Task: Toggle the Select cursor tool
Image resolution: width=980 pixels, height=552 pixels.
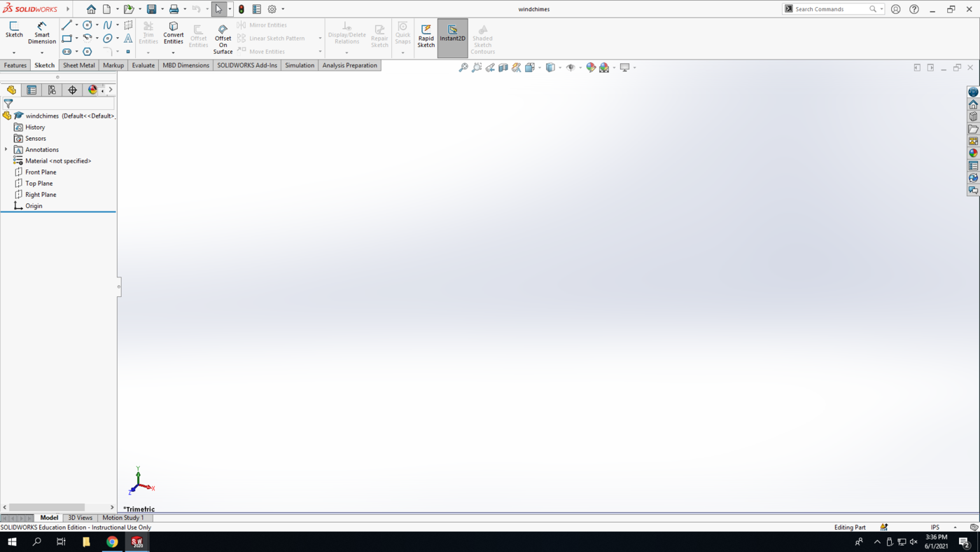Action: 218,9
